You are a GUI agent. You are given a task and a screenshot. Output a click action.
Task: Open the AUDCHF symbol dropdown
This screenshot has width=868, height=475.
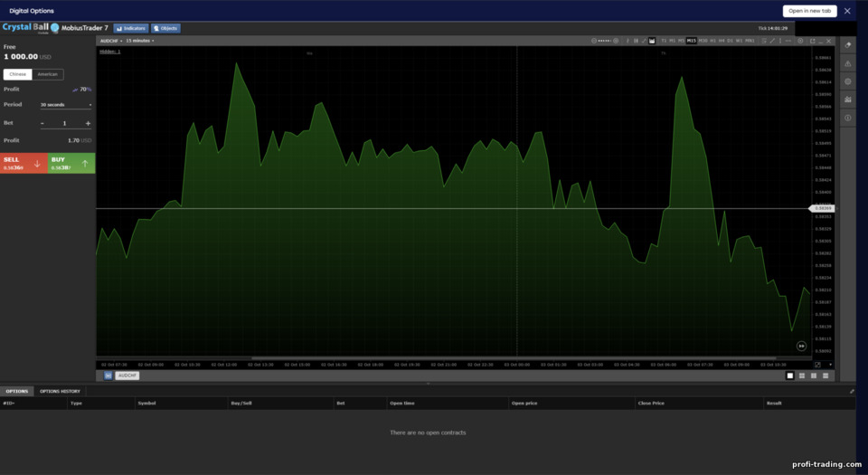[110, 41]
